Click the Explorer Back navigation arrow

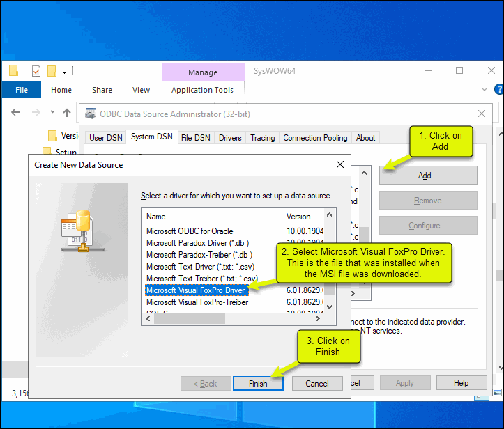tap(15, 112)
